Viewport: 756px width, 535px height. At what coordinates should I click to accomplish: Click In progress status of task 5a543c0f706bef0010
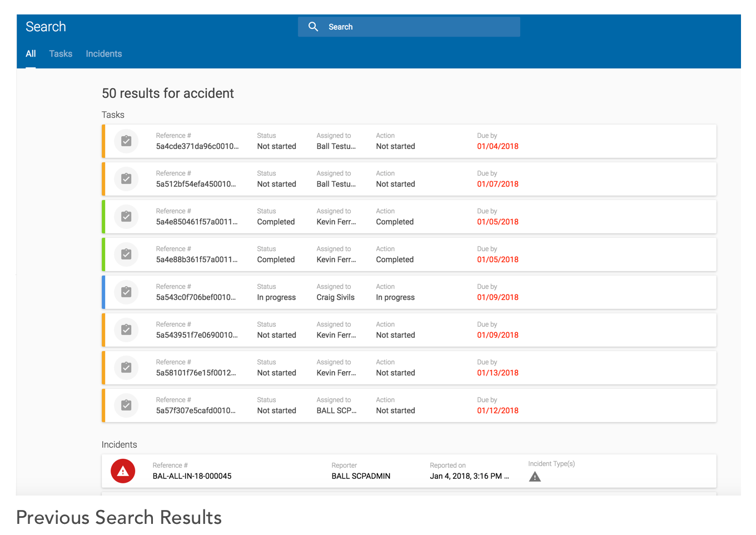click(276, 298)
